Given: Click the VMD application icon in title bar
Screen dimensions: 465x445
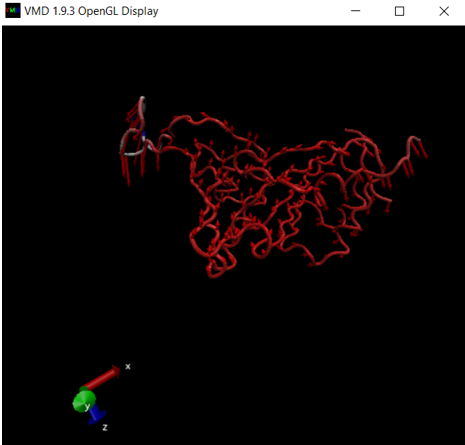Looking at the screenshot, I should coord(13,11).
